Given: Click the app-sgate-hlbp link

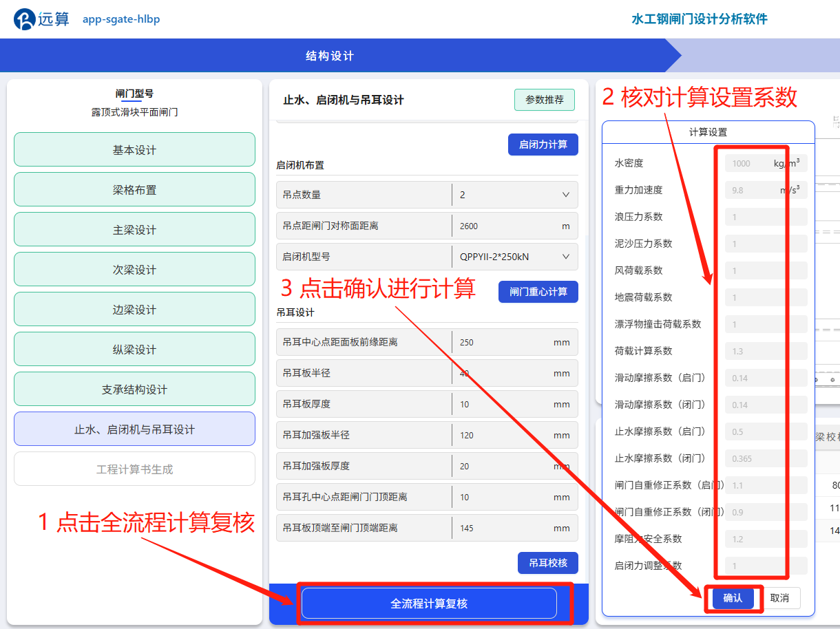Looking at the screenshot, I should [x=121, y=19].
